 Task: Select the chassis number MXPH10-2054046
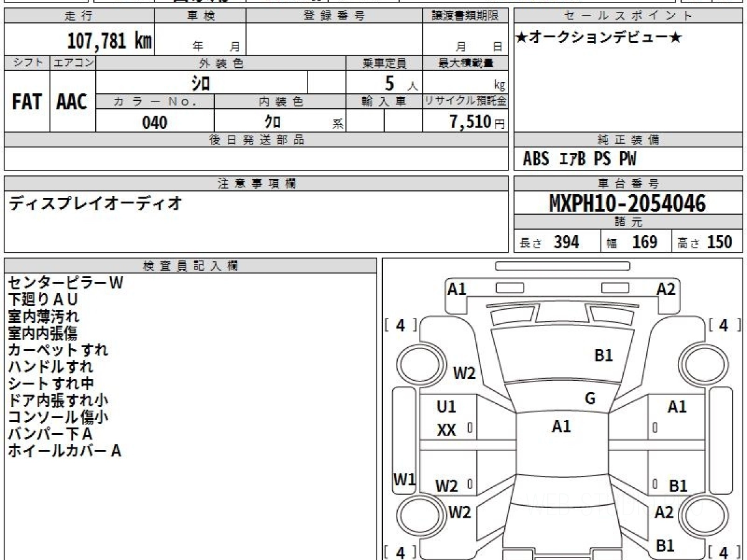tap(627, 203)
